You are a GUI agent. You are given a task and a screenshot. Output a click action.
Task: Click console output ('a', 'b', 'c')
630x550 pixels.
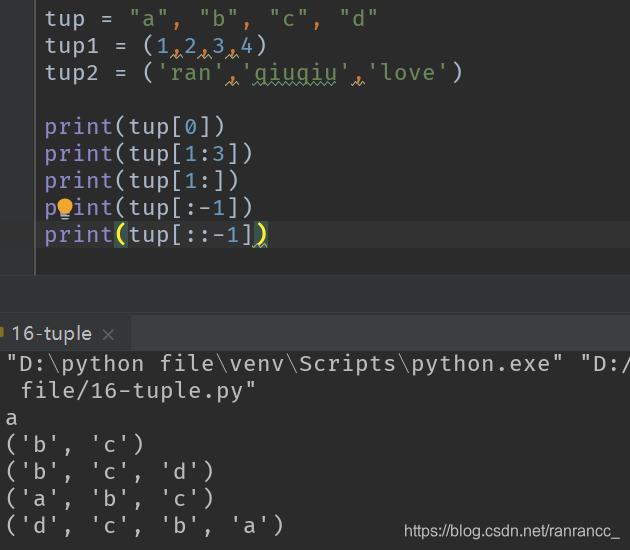[x=110, y=499]
